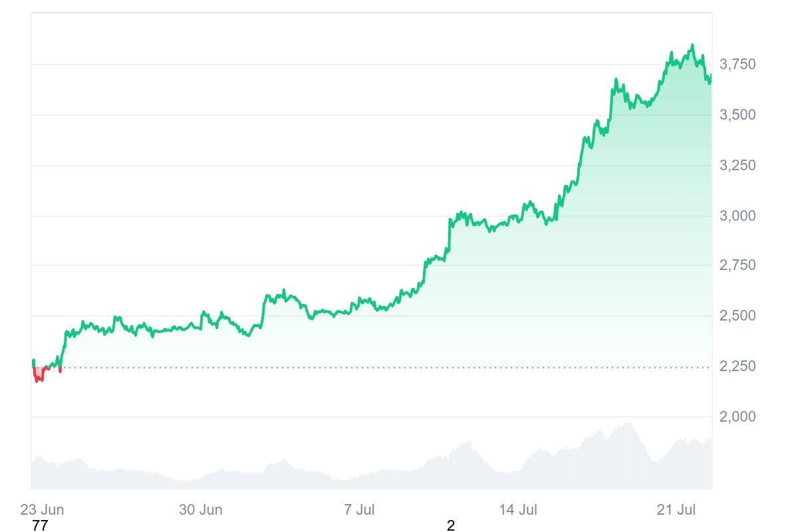Select the 7 Jul date label
Image resolution: width=798 pixels, height=532 pixels.
[x=359, y=510]
